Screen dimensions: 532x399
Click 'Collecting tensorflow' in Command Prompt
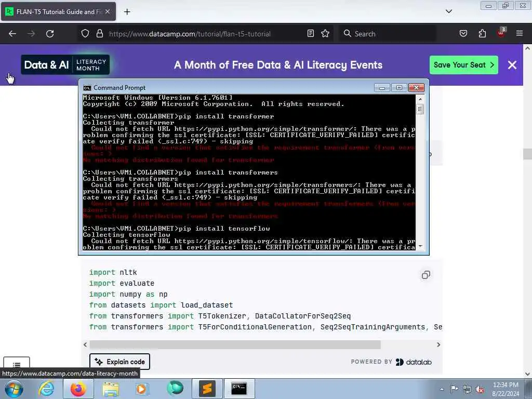tap(127, 235)
